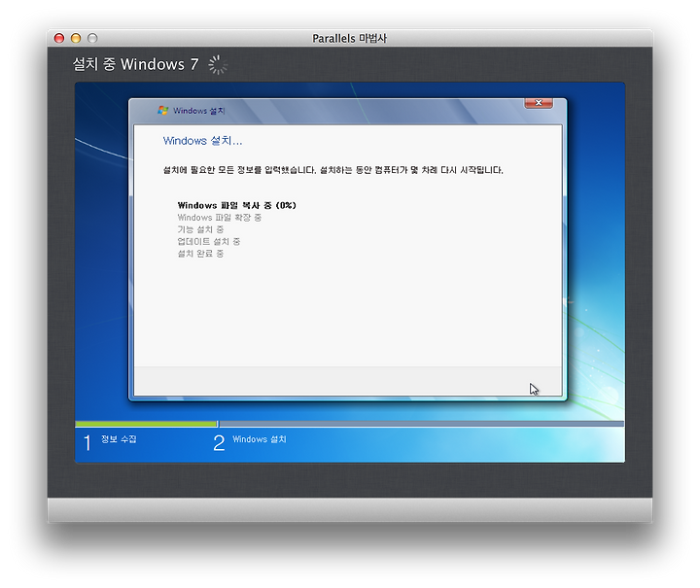The width and height of the screenshot is (700, 588).
Task: Click the 'Windows 설치' dialog title text
Action: point(199,111)
